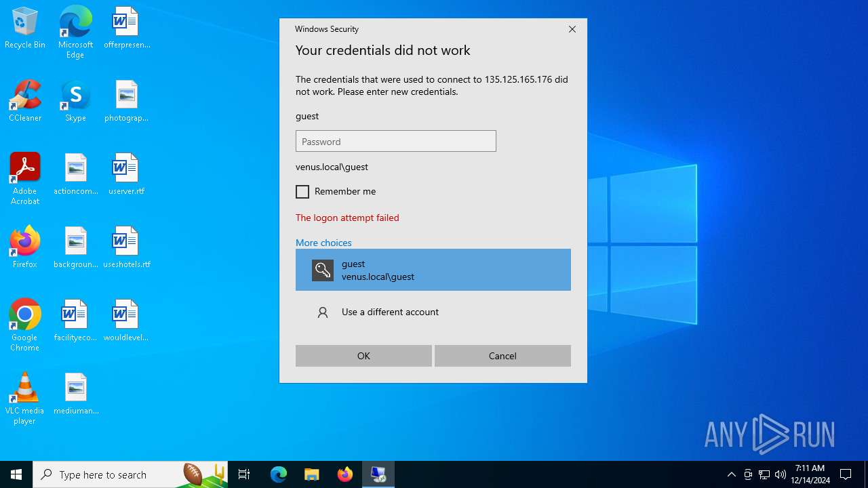Open File Explorer from the taskbar
The image size is (868, 488).
click(312, 474)
